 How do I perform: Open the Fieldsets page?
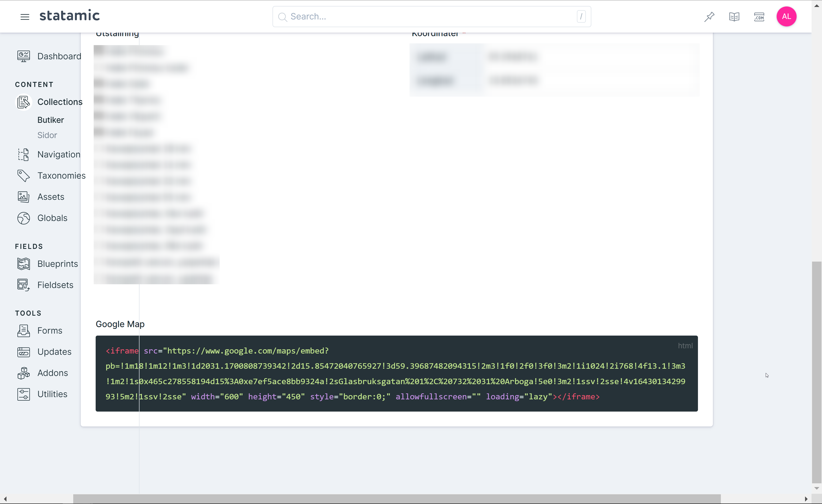55,285
